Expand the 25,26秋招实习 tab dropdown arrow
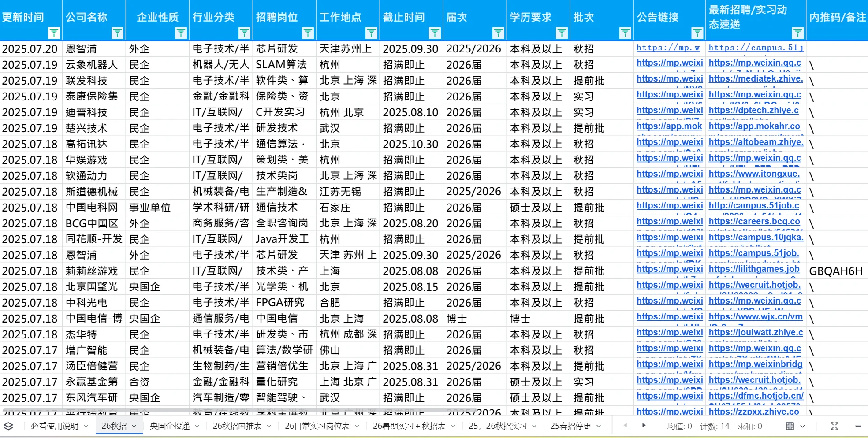 point(534,426)
